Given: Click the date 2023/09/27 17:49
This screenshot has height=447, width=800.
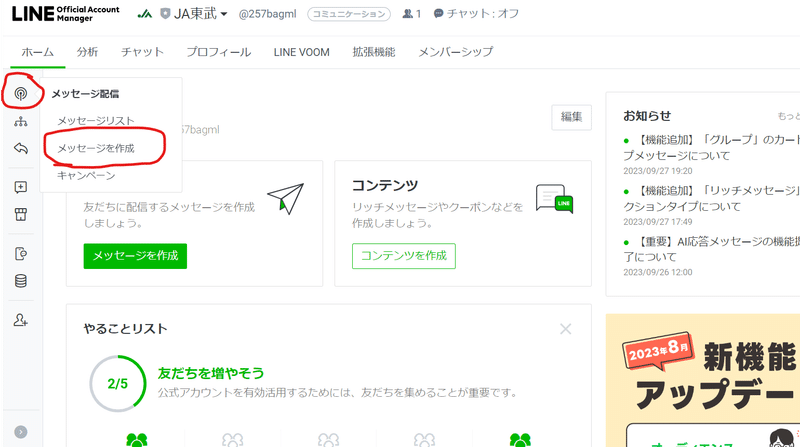Looking at the screenshot, I should click(x=658, y=222).
